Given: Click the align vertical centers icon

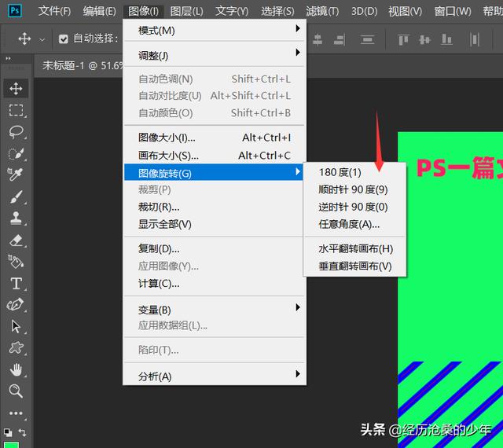Looking at the screenshot, I should pyautogui.click(x=424, y=39).
